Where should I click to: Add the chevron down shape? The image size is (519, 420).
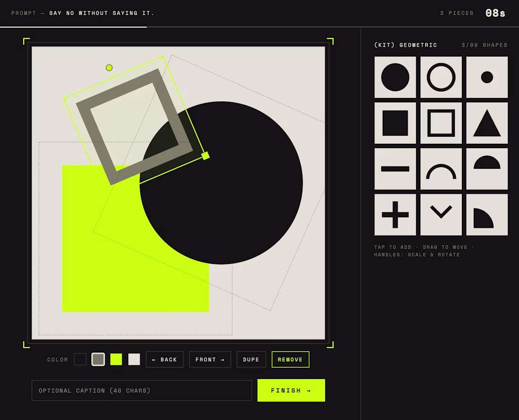[x=441, y=214]
